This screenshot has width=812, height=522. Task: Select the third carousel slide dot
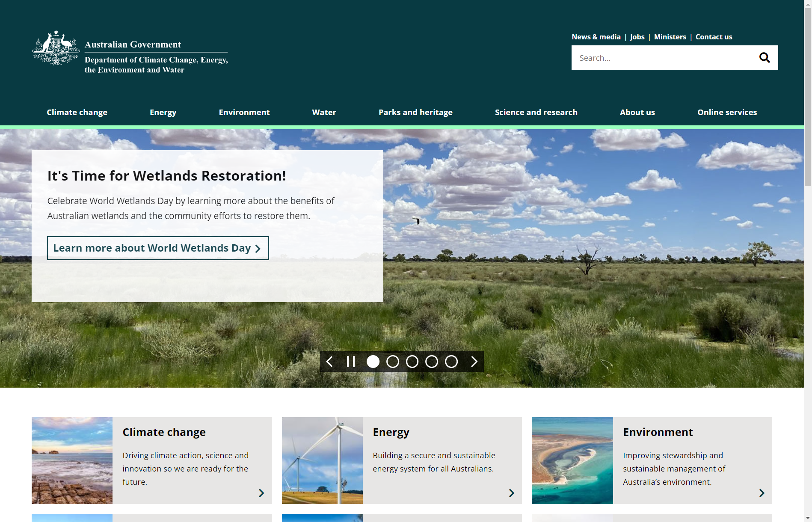412,362
